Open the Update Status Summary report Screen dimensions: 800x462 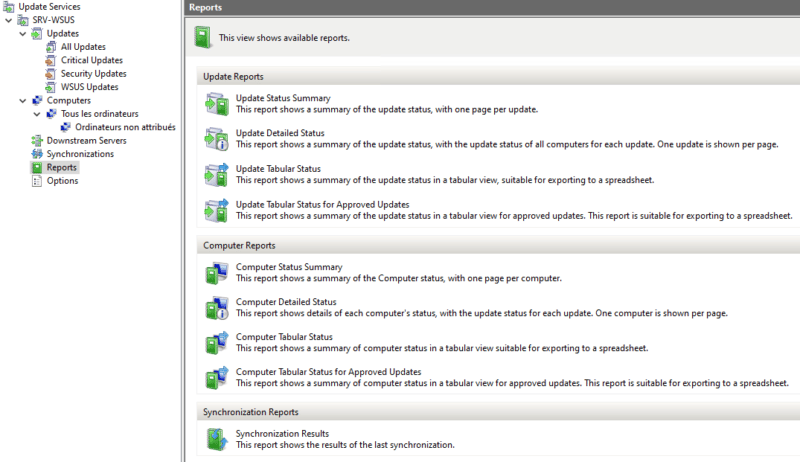pyautogui.click(x=283, y=98)
